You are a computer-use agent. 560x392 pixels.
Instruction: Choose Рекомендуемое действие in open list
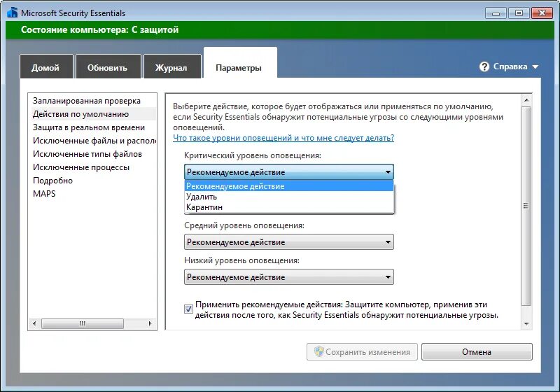click(289, 186)
